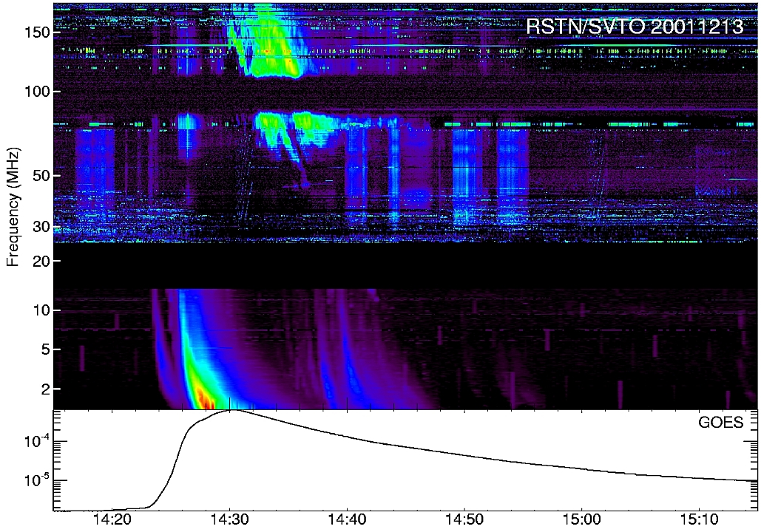Click the GOES panel label
This screenshot has height=532, width=761.
pyautogui.click(x=720, y=423)
